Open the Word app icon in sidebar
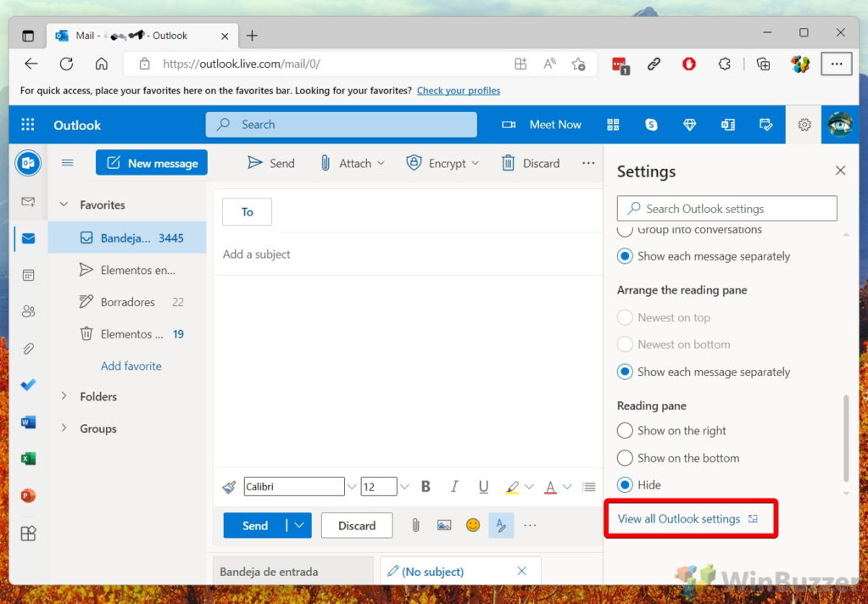Viewport: 868px width, 604px height. point(28,422)
